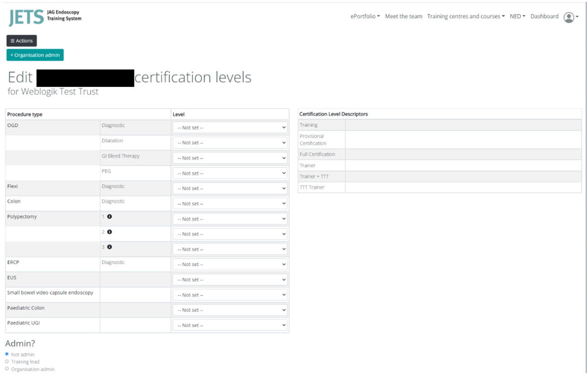This screenshot has height=377, width=588.
Task: Go back to Organisation admin
Action: [x=35, y=55]
